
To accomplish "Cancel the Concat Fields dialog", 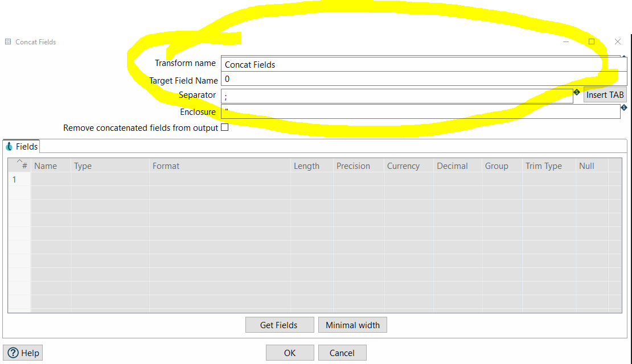I will (342, 353).
